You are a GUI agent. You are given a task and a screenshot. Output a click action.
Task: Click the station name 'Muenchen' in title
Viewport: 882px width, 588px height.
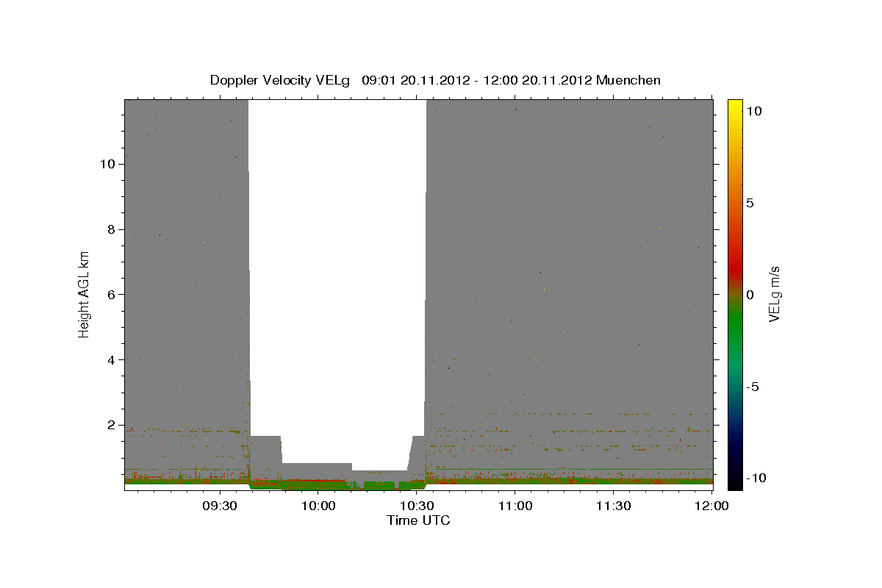coord(628,80)
